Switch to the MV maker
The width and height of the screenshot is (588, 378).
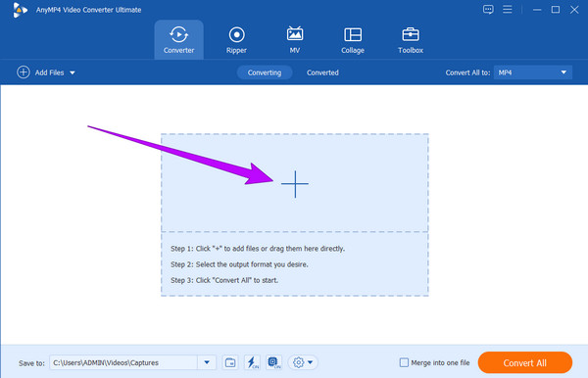[x=294, y=40]
